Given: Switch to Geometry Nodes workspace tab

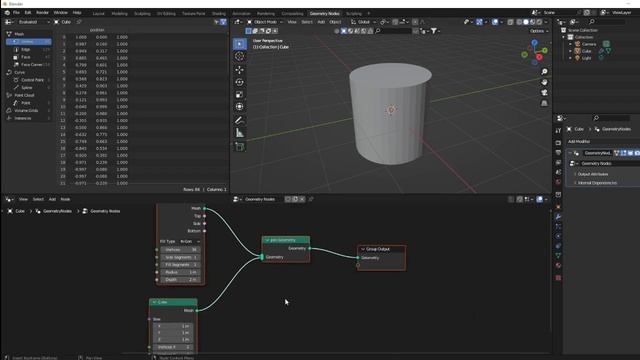Looking at the screenshot, I should click(x=324, y=13).
